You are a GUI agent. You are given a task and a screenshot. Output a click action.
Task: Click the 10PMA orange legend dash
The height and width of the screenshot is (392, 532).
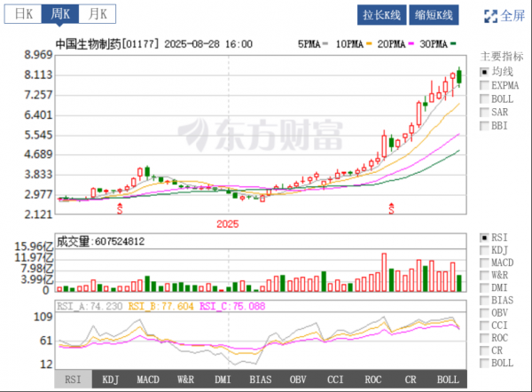click(x=369, y=43)
